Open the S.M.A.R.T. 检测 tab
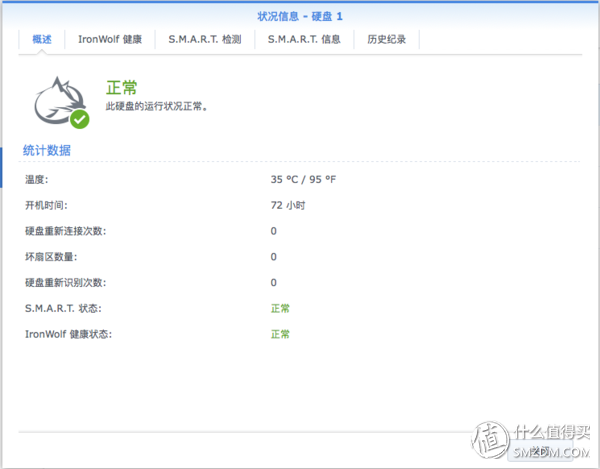Screen dimensions: 600x469 click(x=205, y=39)
